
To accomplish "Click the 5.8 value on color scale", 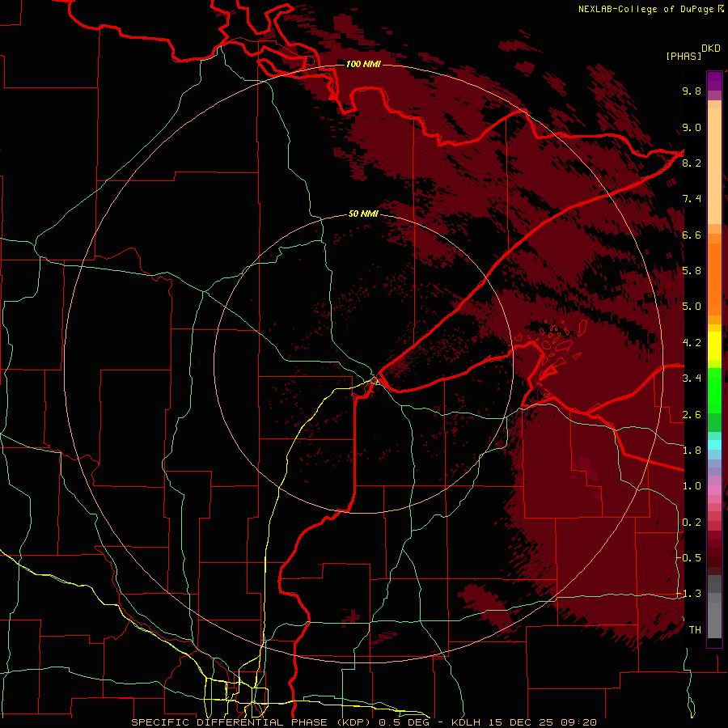I will 692,271.
